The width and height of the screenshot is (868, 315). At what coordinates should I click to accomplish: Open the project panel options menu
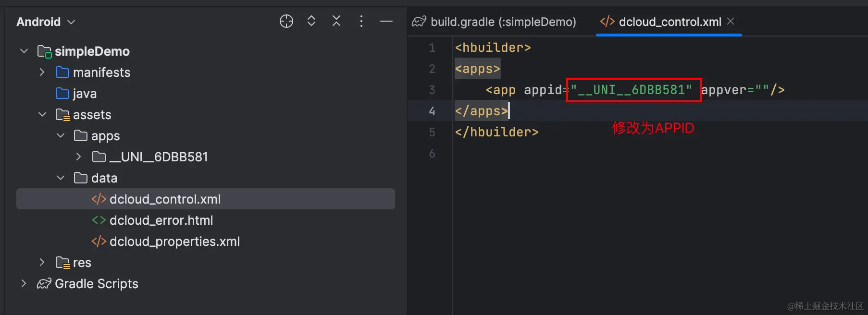pyautogui.click(x=361, y=21)
